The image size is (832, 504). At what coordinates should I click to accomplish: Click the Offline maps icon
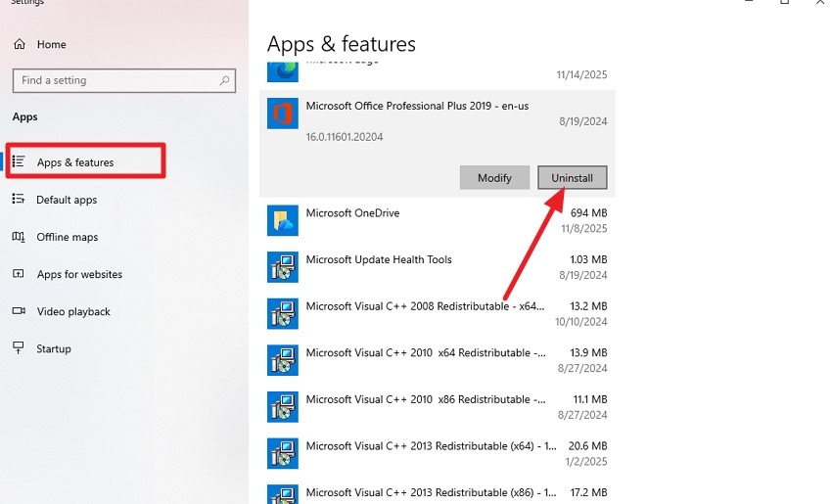click(x=19, y=237)
